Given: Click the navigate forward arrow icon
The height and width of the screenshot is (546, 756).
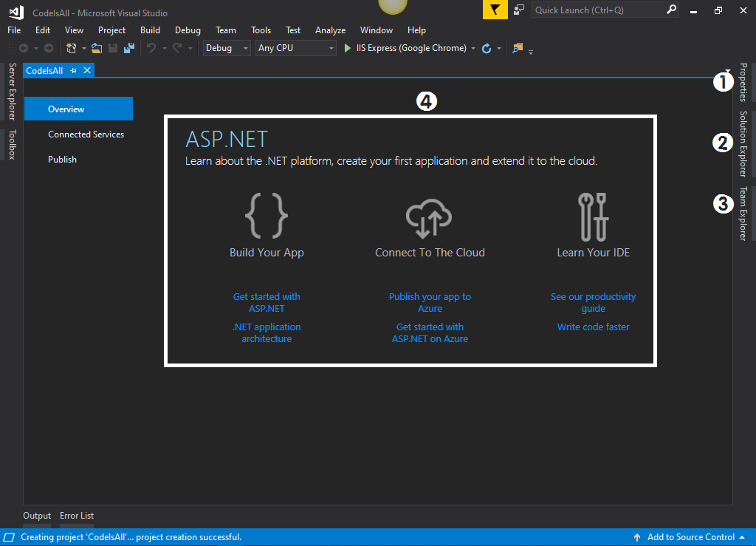Looking at the screenshot, I should 49,48.
